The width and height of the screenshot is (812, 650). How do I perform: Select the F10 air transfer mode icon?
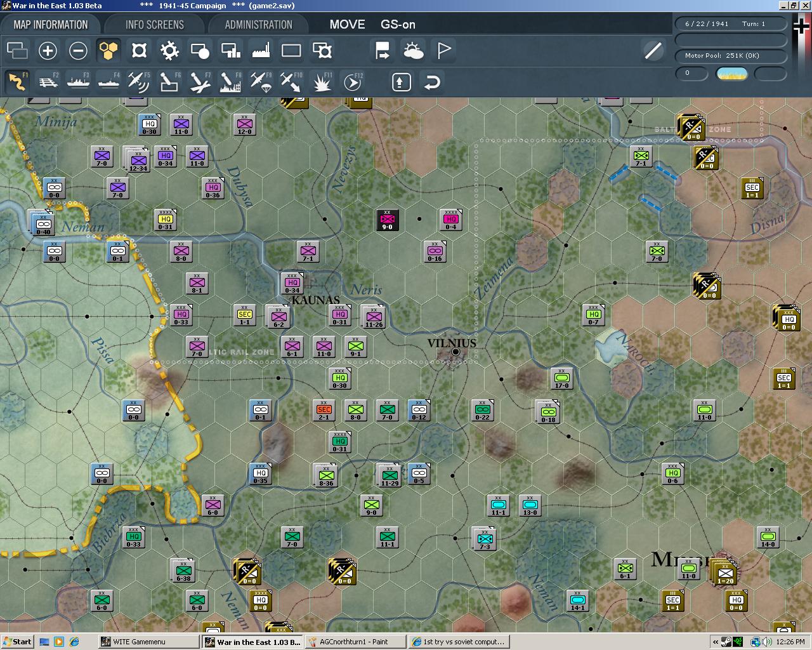(291, 81)
